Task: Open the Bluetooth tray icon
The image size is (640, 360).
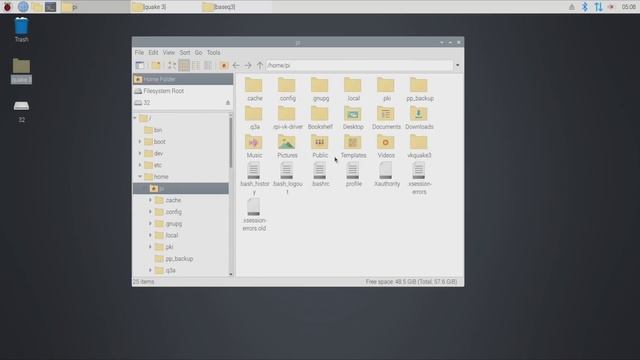Action: tap(584, 7)
